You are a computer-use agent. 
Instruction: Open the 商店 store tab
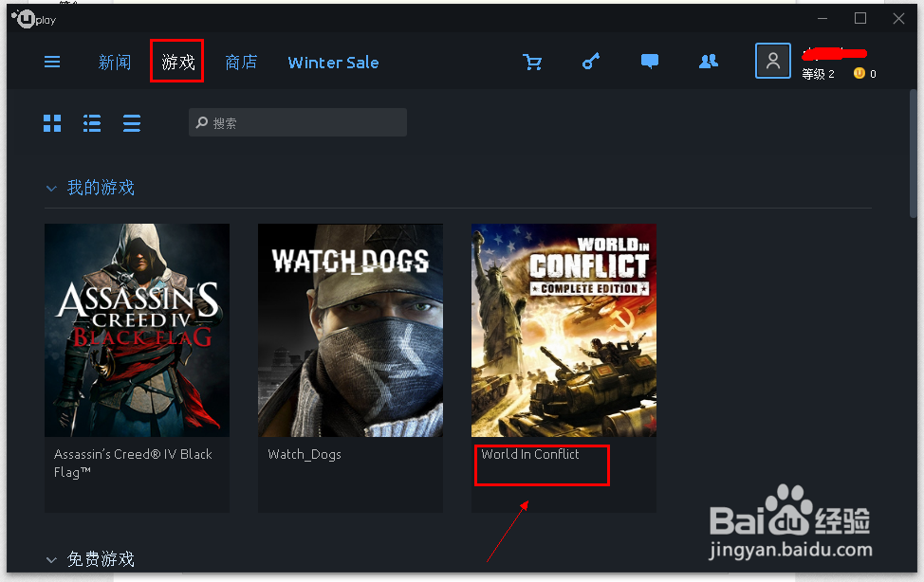click(241, 62)
